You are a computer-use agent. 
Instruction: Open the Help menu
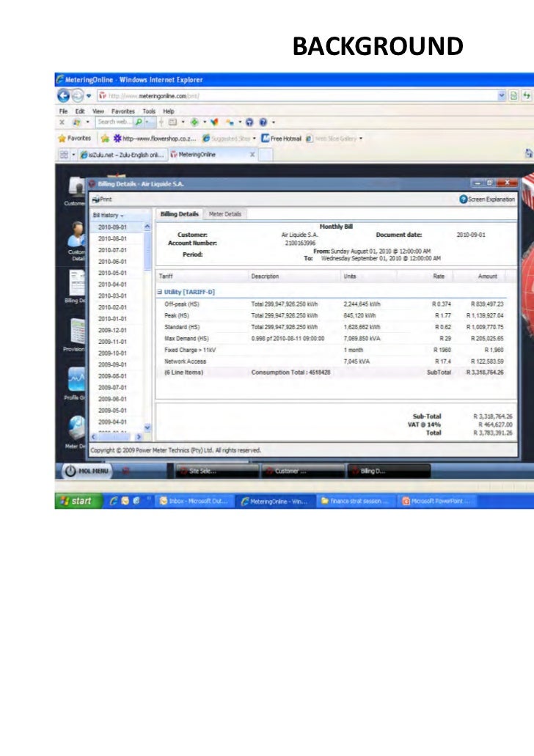point(169,111)
